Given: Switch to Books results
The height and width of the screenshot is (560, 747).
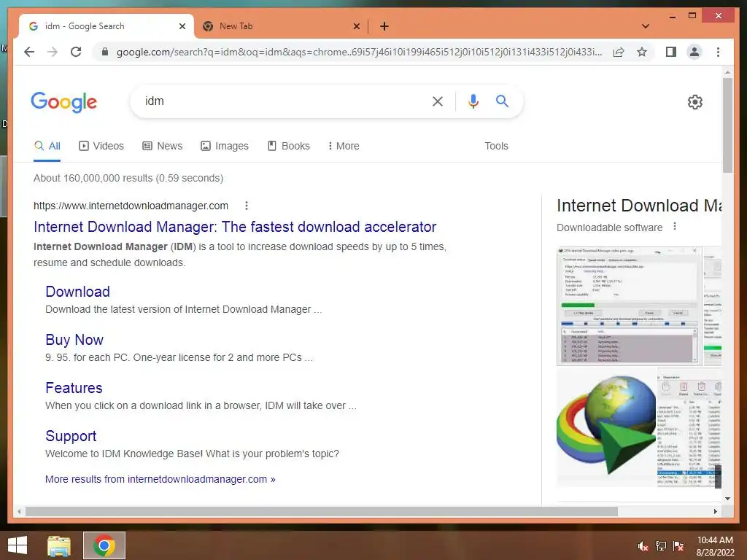Looking at the screenshot, I should pyautogui.click(x=289, y=146).
